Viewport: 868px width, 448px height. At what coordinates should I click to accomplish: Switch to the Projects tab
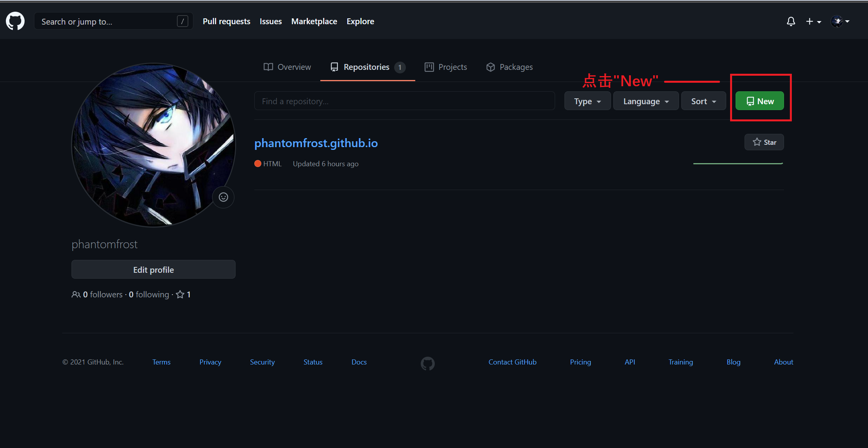click(446, 67)
